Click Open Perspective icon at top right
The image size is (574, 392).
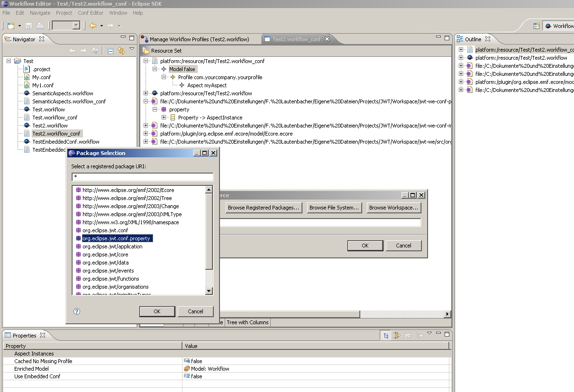click(x=537, y=26)
